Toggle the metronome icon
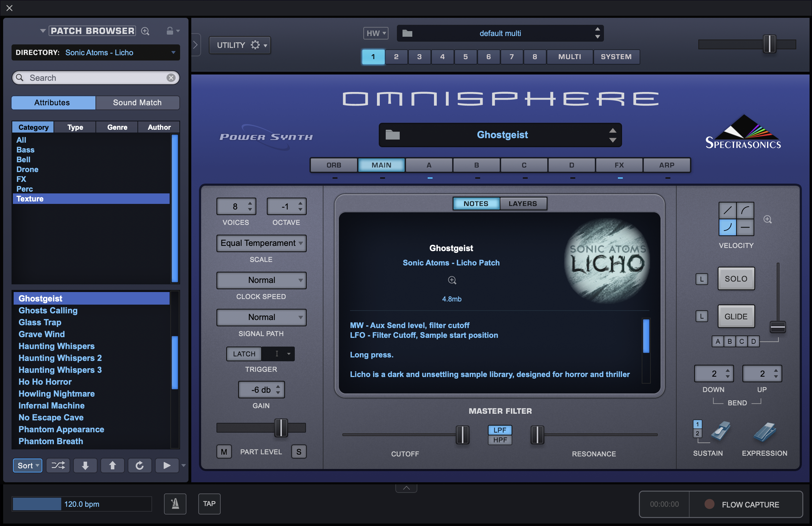Screen dimensions: 812x526 tap(175, 504)
